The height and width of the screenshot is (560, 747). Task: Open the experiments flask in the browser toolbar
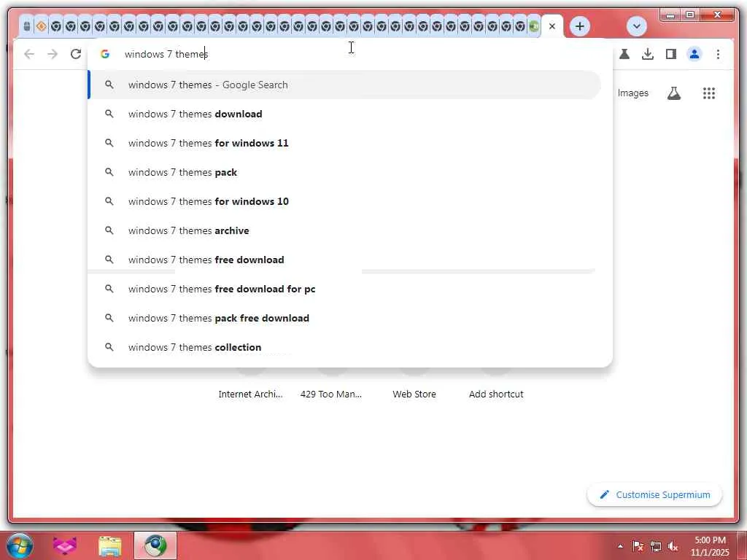(624, 54)
